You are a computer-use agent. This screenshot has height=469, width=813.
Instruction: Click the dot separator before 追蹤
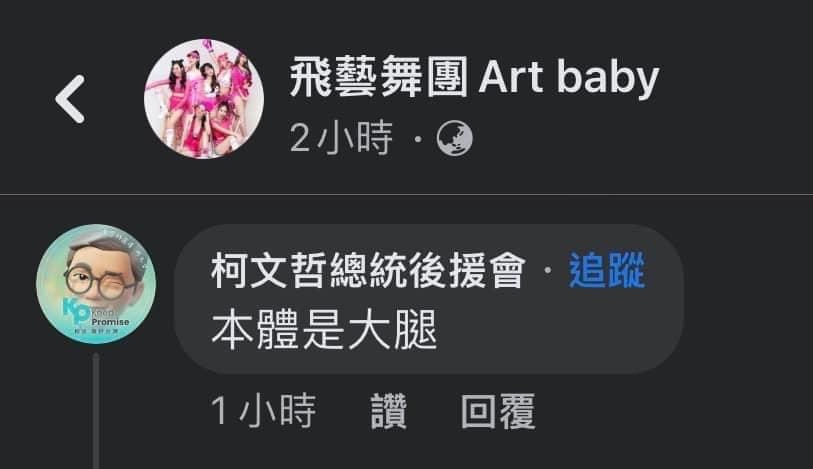coord(548,270)
